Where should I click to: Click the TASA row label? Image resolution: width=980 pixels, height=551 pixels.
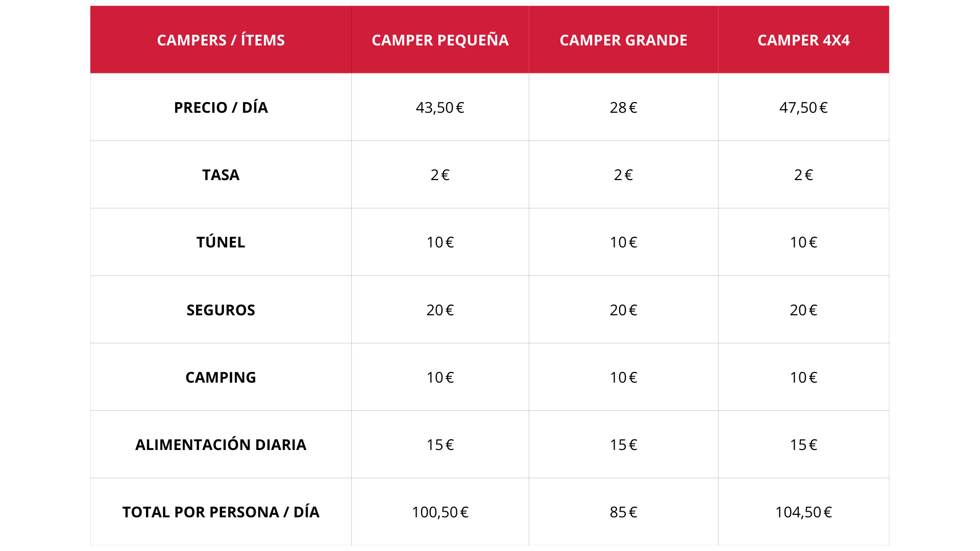221,174
